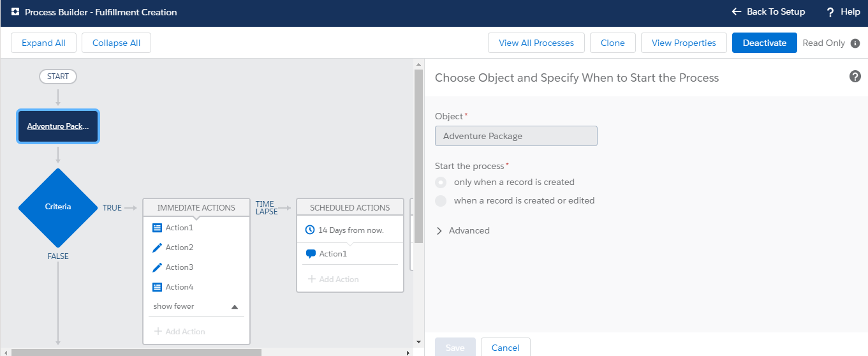
Task: Go Back To Setup
Action: click(769, 12)
